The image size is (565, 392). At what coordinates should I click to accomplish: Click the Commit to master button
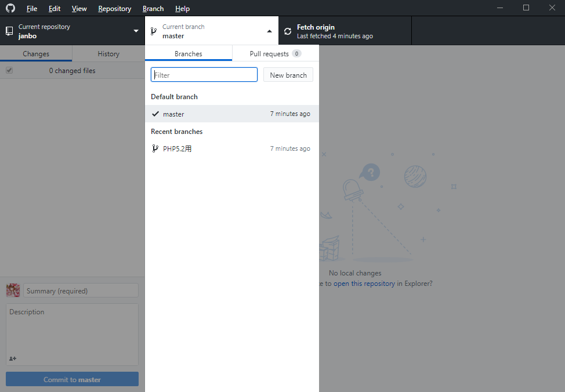click(71, 379)
